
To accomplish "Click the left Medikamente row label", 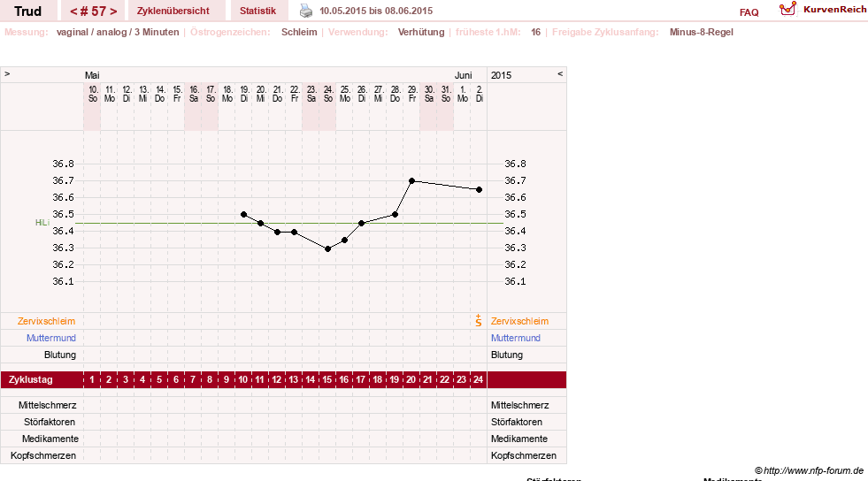I will pyautogui.click(x=50, y=439).
